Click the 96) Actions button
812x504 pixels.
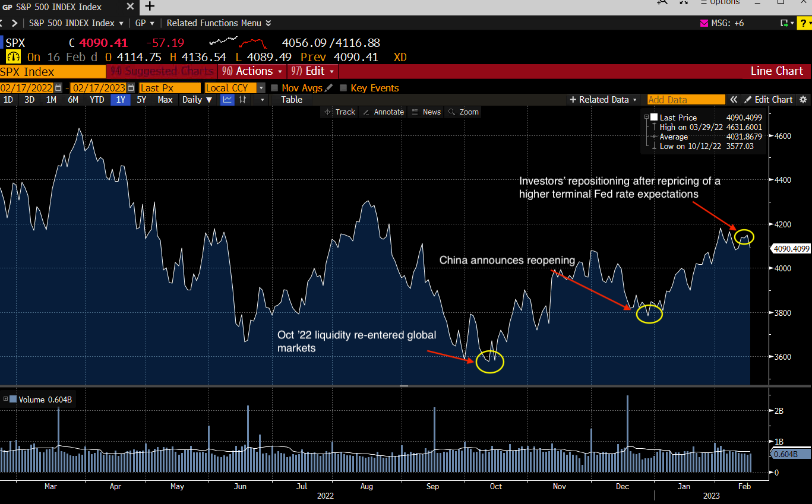(x=251, y=71)
